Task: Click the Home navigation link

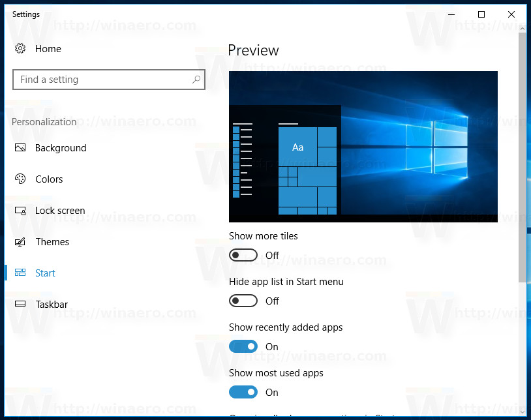Action: [x=48, y=48]
